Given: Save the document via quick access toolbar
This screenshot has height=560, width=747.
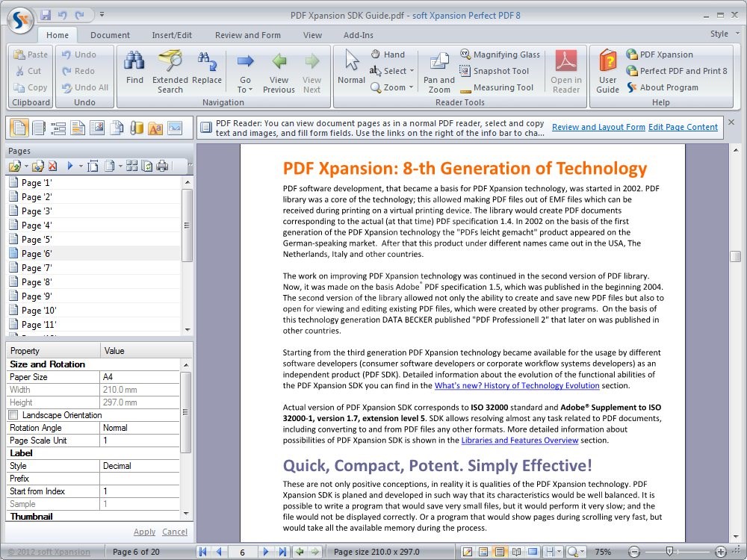Looking at the screenshot, I should pos(46,15).
